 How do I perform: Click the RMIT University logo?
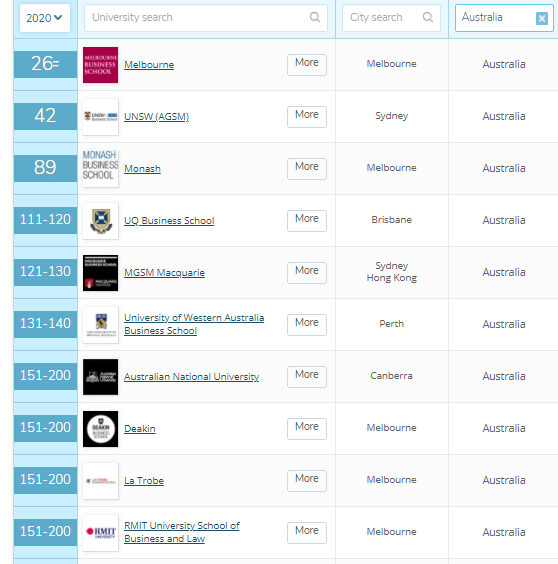(100, 533)
